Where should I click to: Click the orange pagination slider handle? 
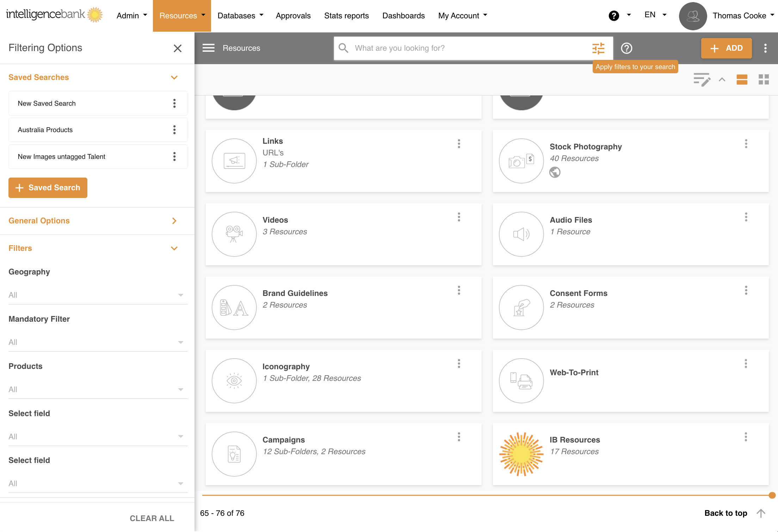click(x=772, y=495)
